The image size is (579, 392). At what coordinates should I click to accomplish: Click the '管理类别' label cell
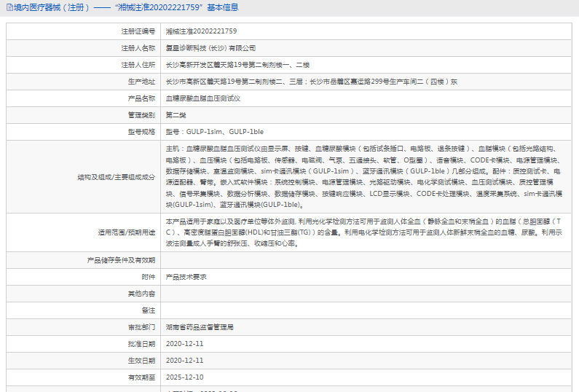[84, 115]
